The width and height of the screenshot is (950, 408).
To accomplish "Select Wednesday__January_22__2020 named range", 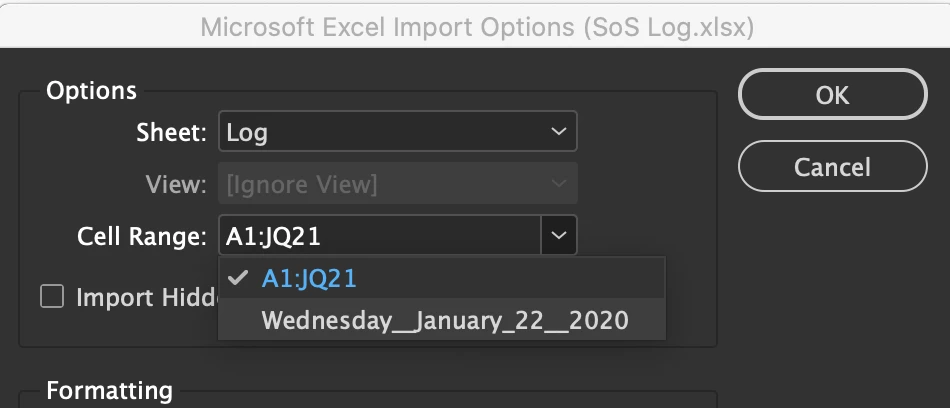I will (x=444, y=321).
